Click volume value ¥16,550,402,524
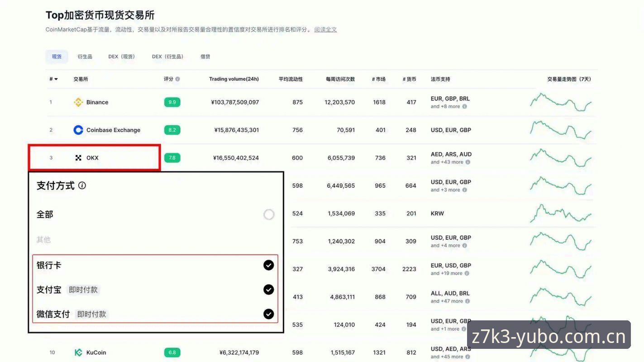 click(236, 158)
